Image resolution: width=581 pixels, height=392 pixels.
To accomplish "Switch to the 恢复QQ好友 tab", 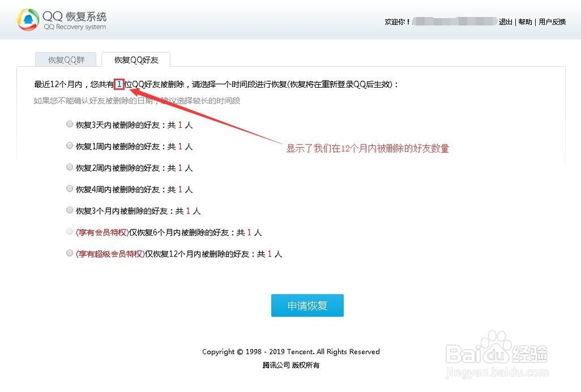I will click(x=135, y=59).
